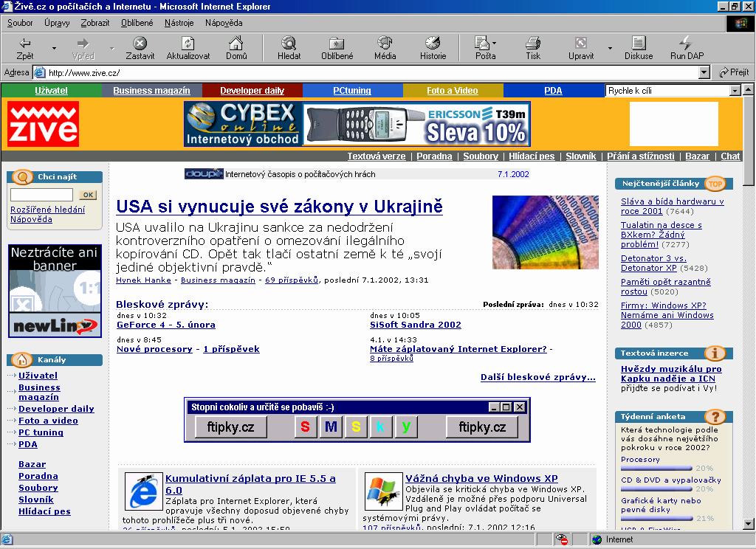Open the Upravit dropdown arrow
This screenshot has width=756, height=549.
[x=610, y=48]
